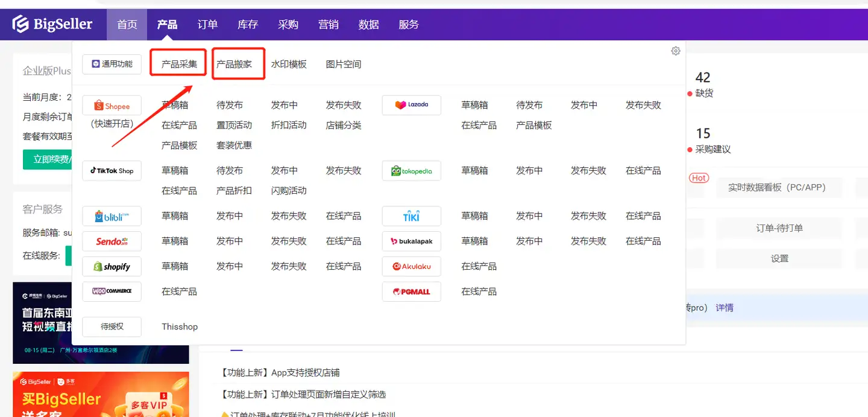
Task: Click the BigSeller logo
Action: [52, 24]
